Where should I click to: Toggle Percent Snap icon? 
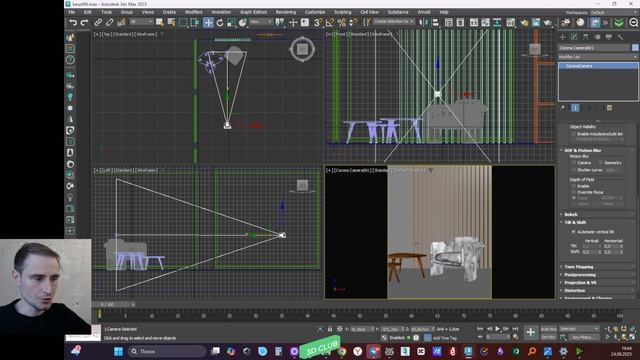click(x=341, y=22)
